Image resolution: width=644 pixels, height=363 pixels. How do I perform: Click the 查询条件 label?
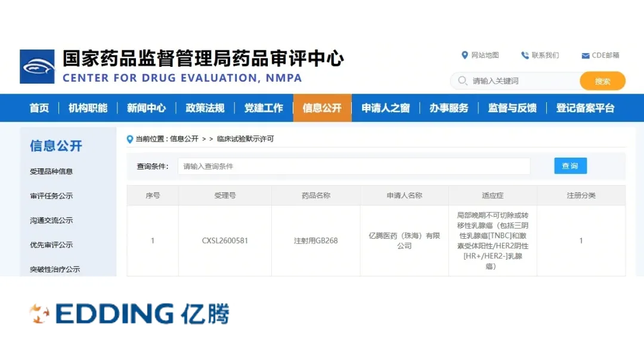(x=153, y=166)
